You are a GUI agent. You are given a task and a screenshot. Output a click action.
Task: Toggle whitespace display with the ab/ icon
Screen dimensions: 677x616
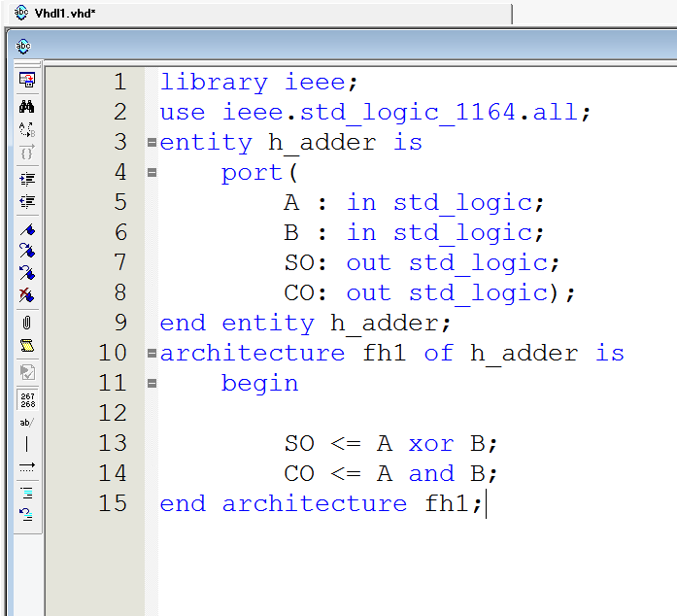tap(26, 423)
